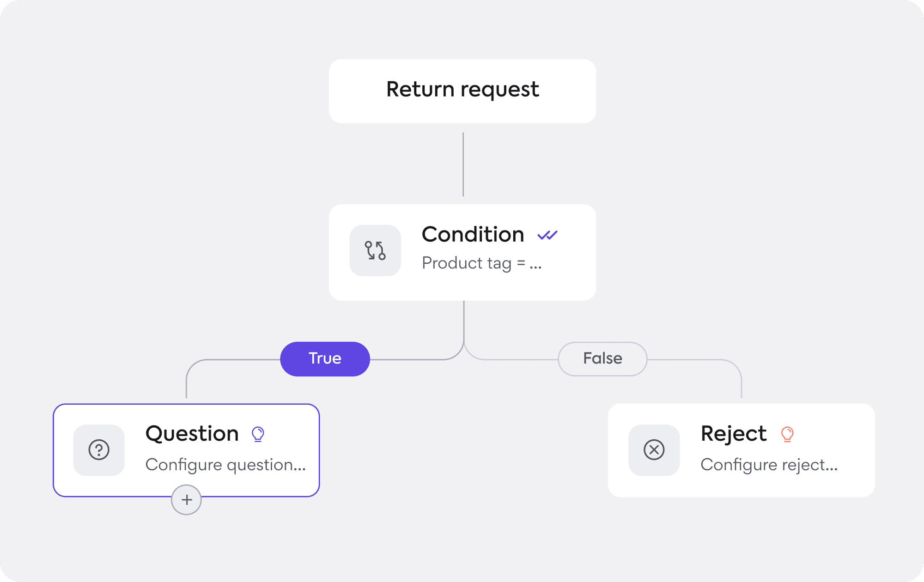Screen dimensions: 924x582
Task: Select the True branch pill
Action: (x=325, y=359)
